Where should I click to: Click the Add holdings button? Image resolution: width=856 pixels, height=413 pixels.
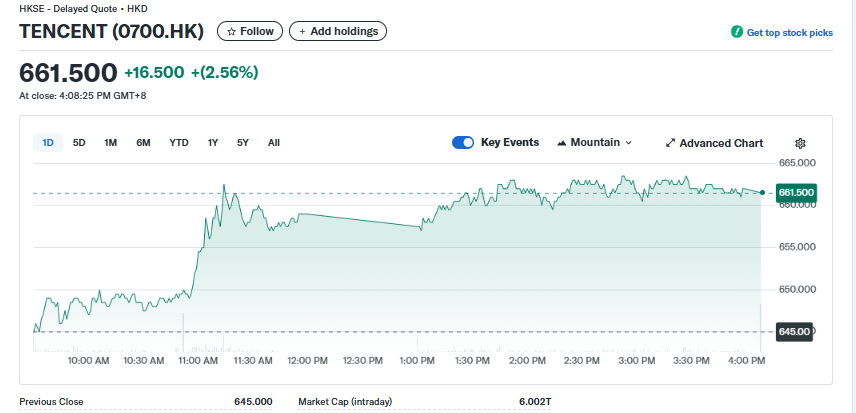pyautogui.click(x=338, y=31)
